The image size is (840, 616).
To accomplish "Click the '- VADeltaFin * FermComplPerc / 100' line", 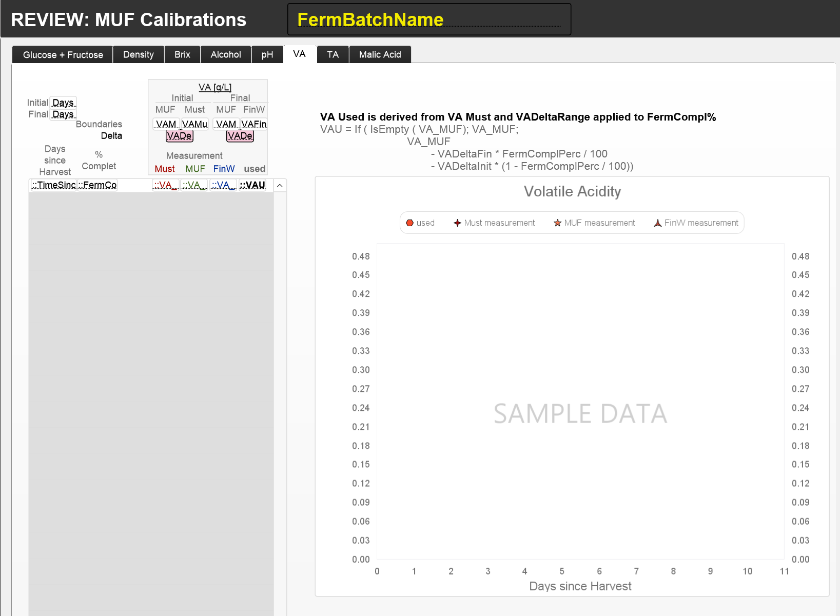I will point(519,154).
